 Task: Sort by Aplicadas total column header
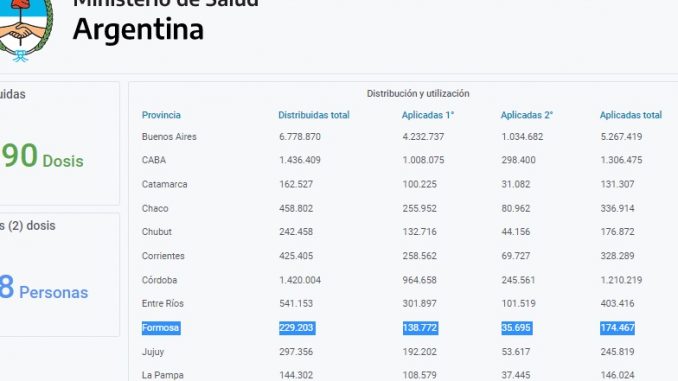pos(630,115)
